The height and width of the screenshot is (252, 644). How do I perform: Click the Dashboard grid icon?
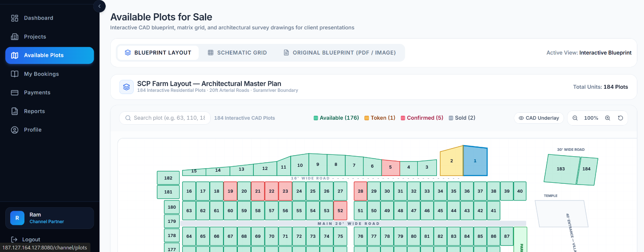(15, 18)
